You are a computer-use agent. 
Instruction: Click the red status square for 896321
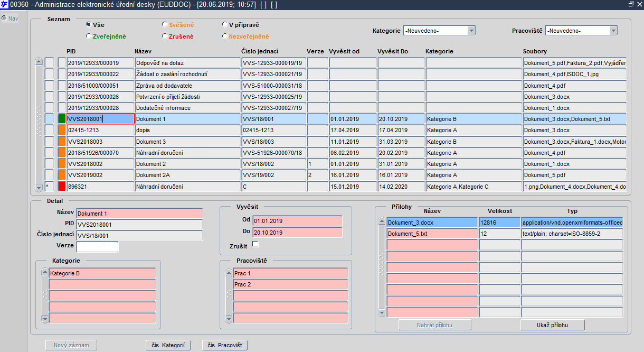[62, 186]
